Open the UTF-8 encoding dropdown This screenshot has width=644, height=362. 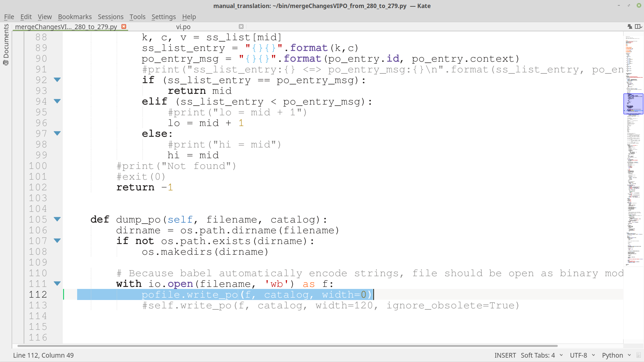[x=580, y=355]
